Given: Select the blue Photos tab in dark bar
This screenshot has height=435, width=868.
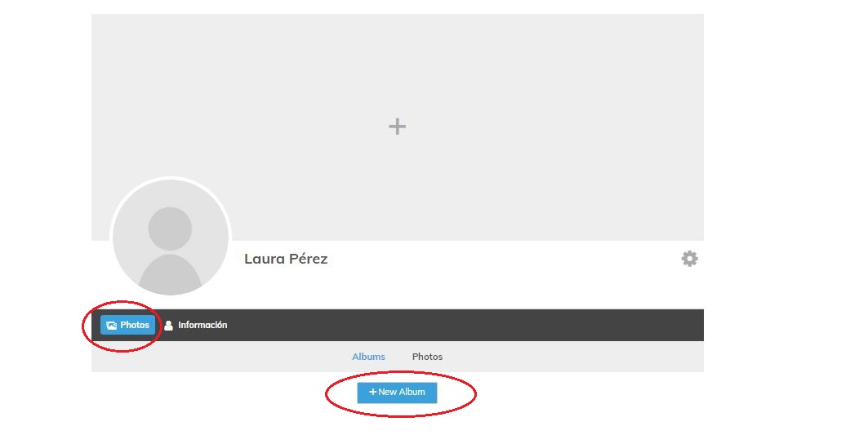Looking at the screenshot, I should coord(127,325).
